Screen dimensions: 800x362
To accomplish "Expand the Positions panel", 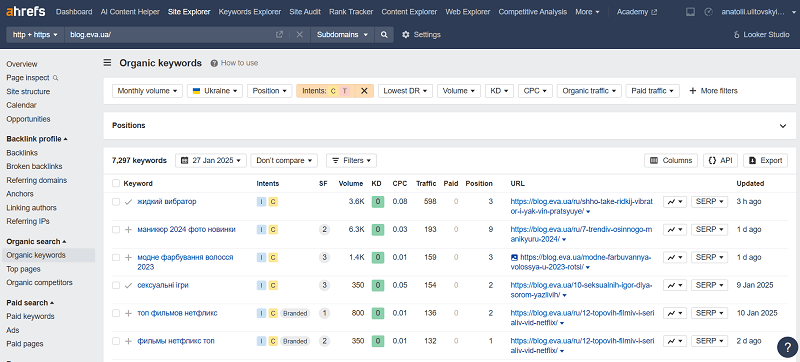I will [x=783, y=126].
